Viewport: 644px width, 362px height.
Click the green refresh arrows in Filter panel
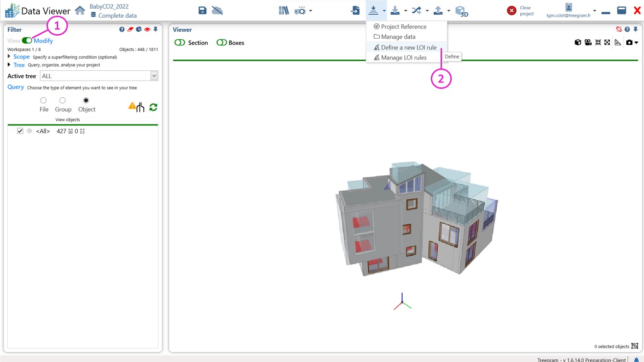coord(153,107)
